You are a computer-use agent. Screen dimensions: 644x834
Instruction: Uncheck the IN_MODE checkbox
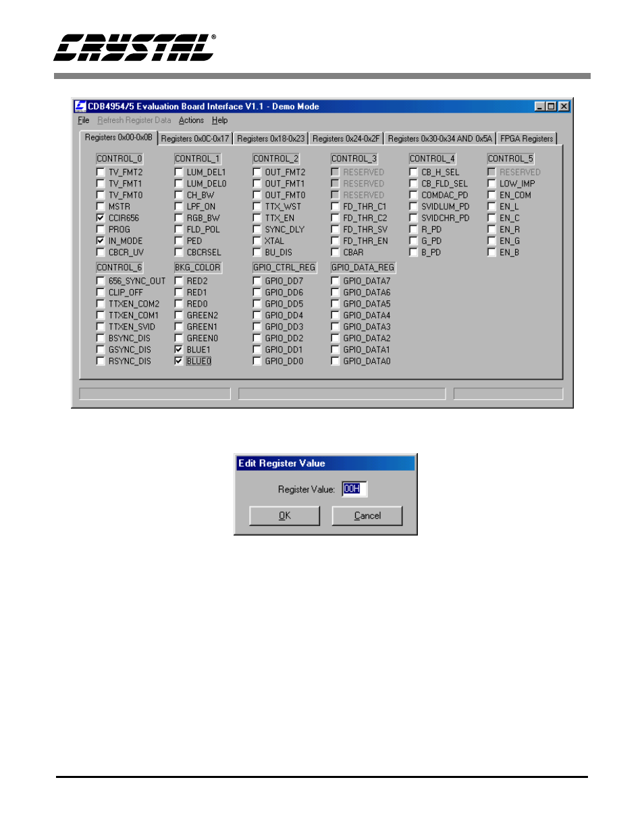click(101, 241)
